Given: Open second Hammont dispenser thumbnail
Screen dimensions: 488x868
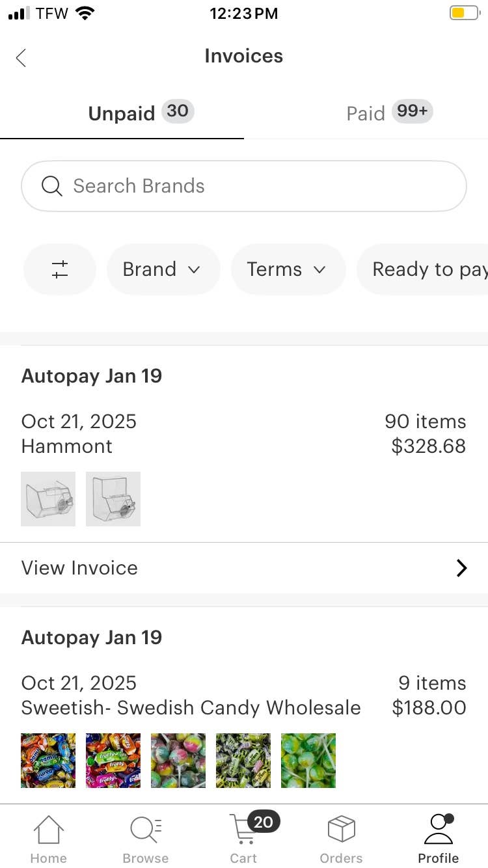Looking at the screenshot, I should point(113,499).
